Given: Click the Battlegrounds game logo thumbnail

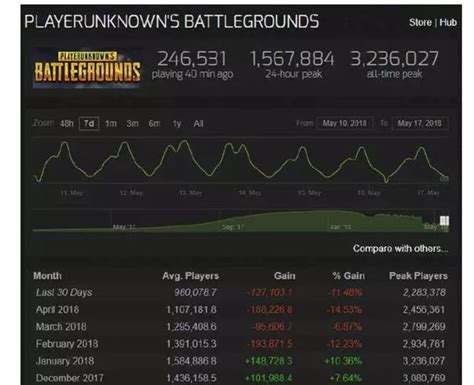Looking at the screenshot, I should [88, 68].
